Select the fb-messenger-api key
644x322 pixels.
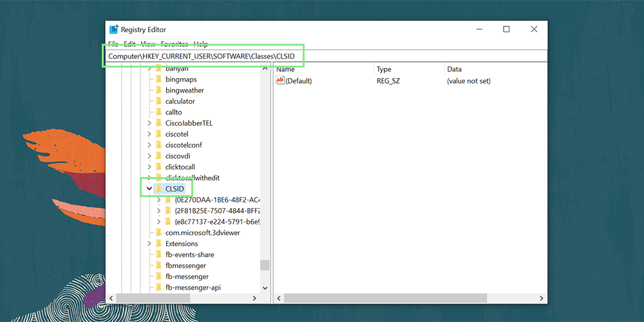click(193, 287)
